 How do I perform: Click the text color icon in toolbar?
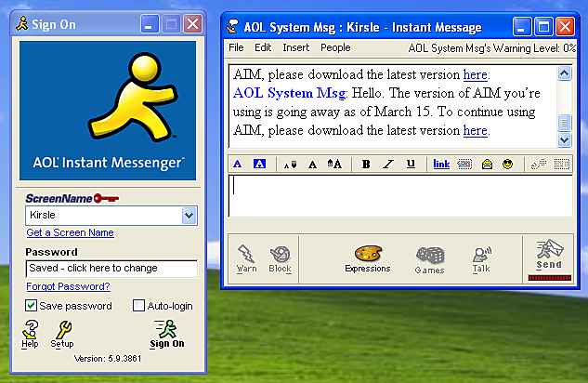(238, 164)
